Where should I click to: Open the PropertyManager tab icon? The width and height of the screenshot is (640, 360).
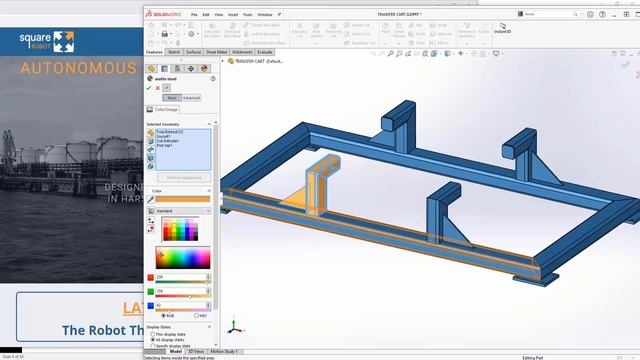point(164,69)
